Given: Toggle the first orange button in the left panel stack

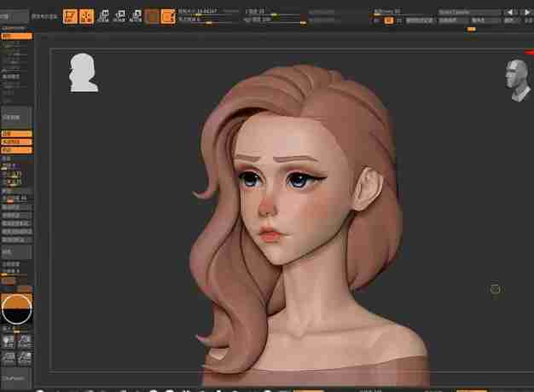Looking at the screenshot, I should (16, 134).
